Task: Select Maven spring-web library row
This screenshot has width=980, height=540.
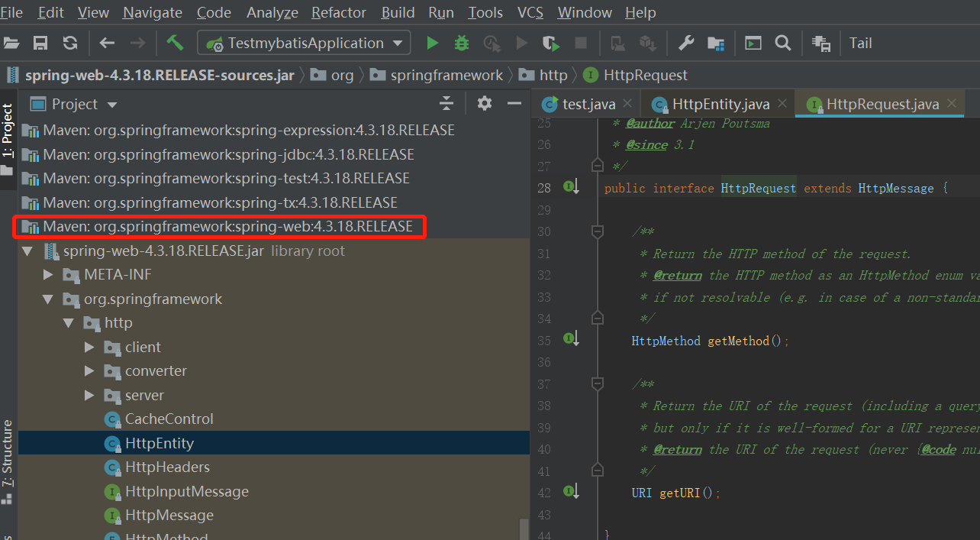Action: [274, 226]
